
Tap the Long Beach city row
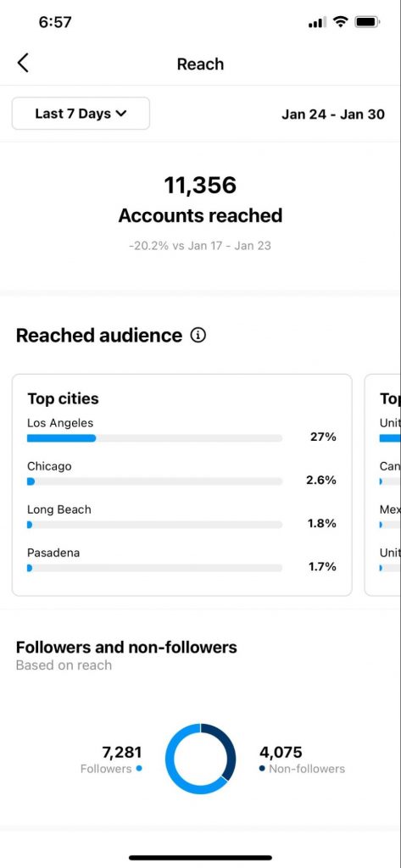click(181, 516)
